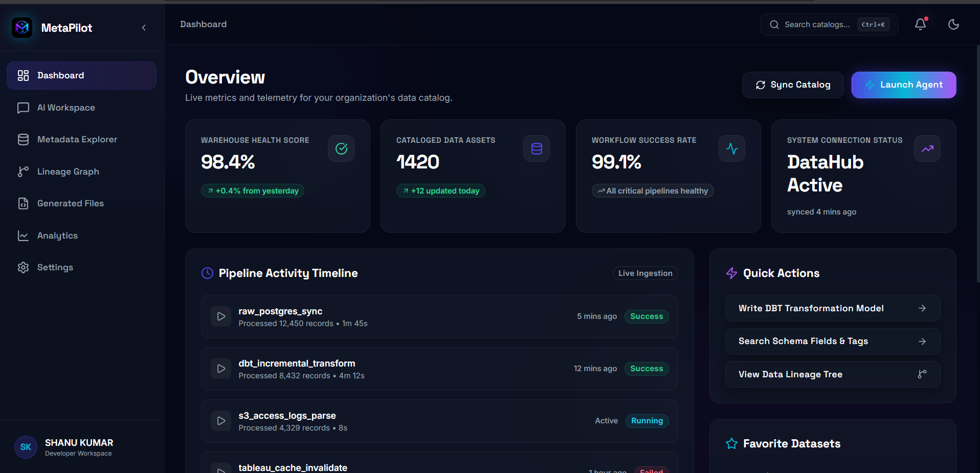Click the Metadata Explorer database icon
Viewport: 980px width, 473px height.
[x=23, y=139]
